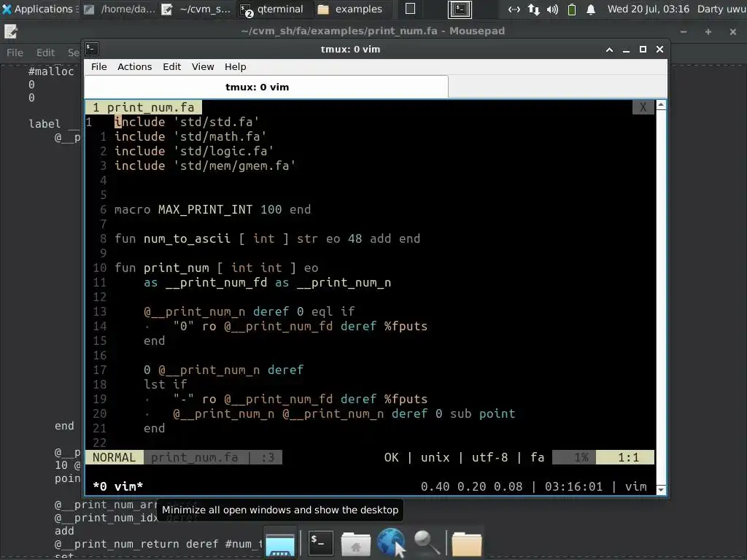747x560 pixels.
Task: Click the Mousepad document icon in title bar
Action: [x=10, y=31]
